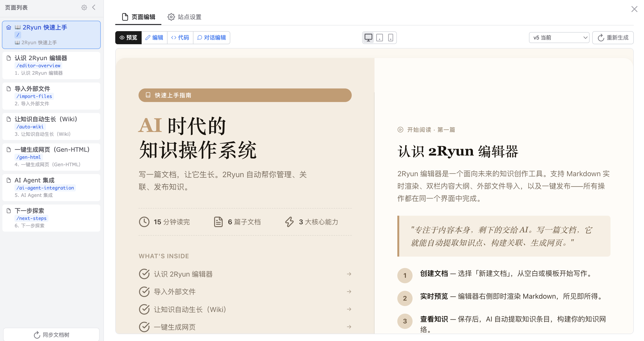Screen dimensions: 644x341
Task: Click the /import-files path tag
Action: coord(34,96)
